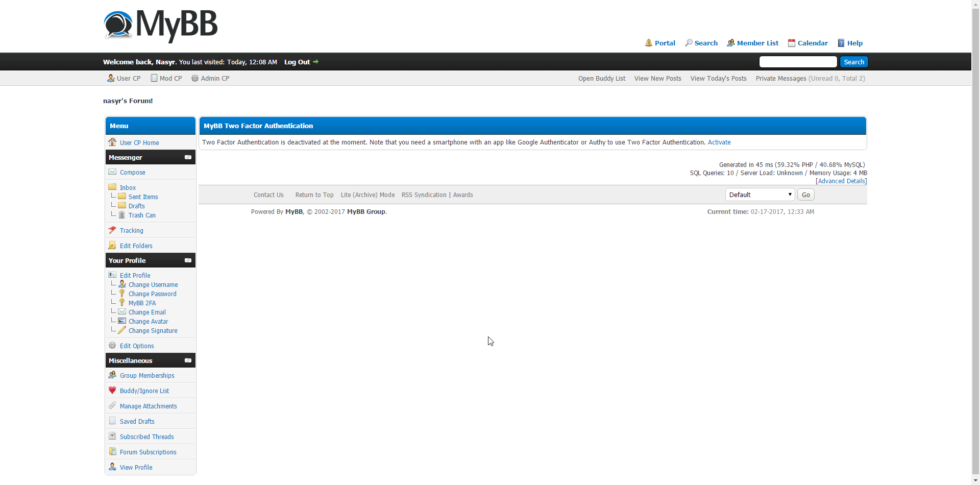Click the search text field in header
Viewport: 980px width, 485px height.
pyautogui.click(x=798, y=62)
